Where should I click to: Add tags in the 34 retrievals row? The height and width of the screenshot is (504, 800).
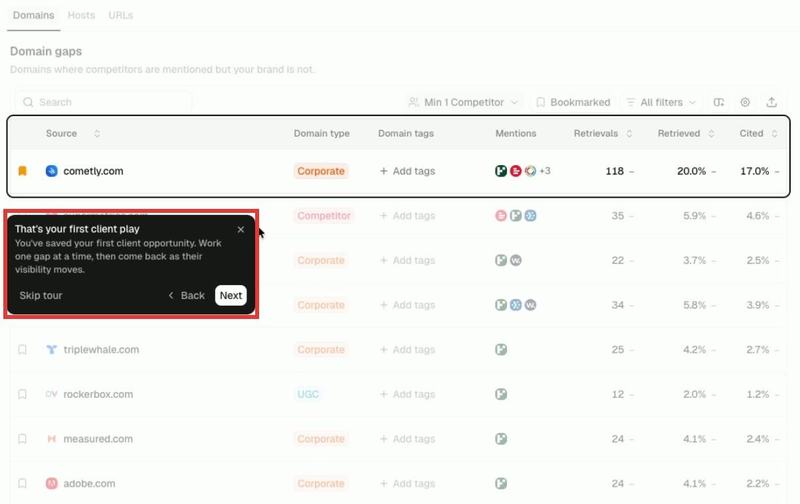[x=407, y=305]
